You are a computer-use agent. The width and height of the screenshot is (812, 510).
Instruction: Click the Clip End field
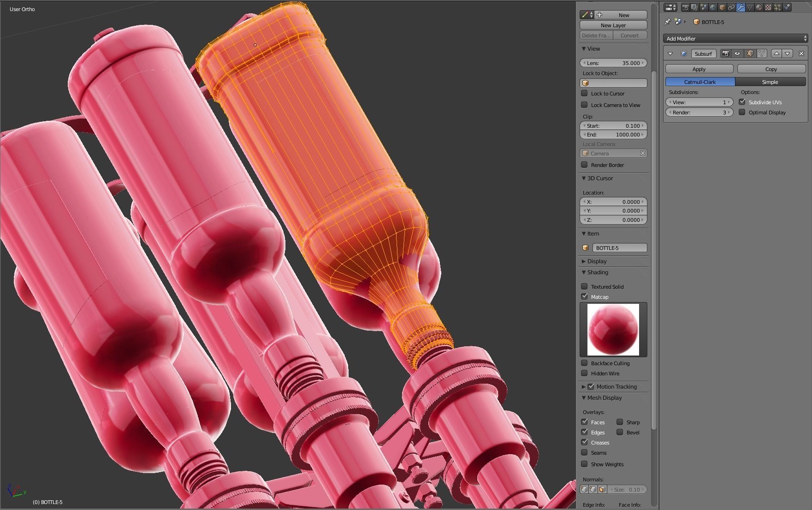pos(613,135)
